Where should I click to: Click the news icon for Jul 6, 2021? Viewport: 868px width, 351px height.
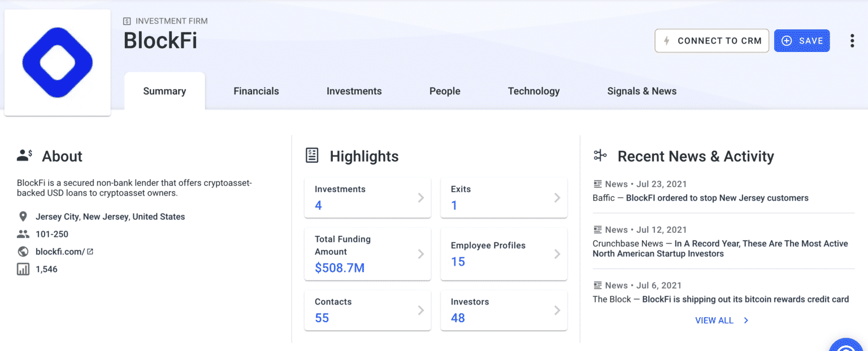(x=597, y=285)
